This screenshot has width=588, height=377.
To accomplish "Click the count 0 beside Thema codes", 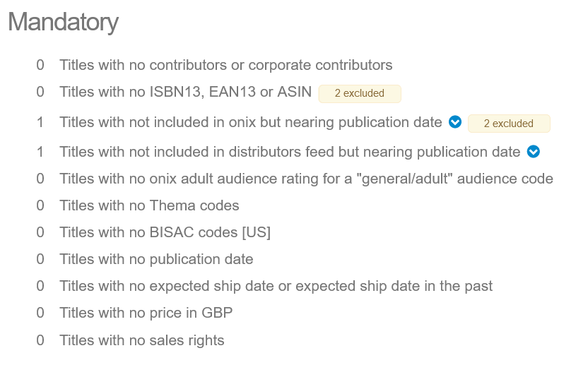I will (x=40, y=205).
